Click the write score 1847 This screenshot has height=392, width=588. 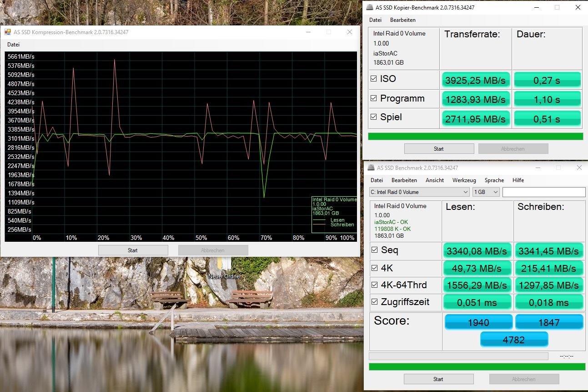[x=549, y=322]
